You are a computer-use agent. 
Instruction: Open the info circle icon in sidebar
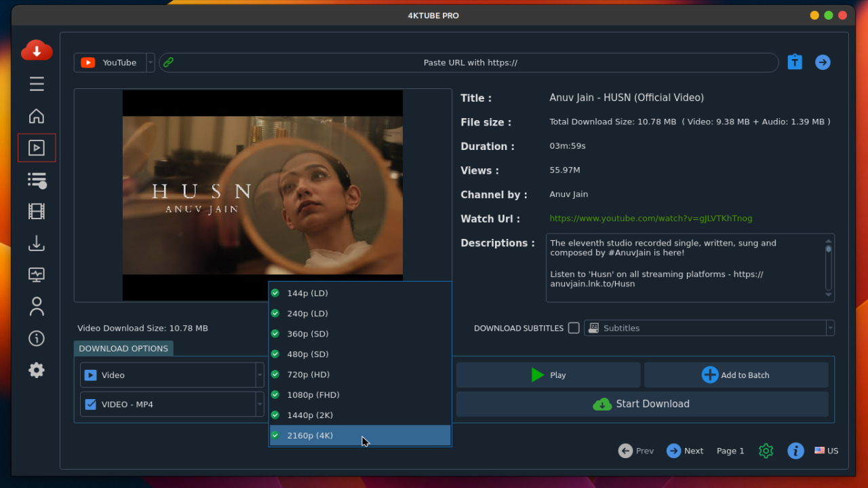37,338
